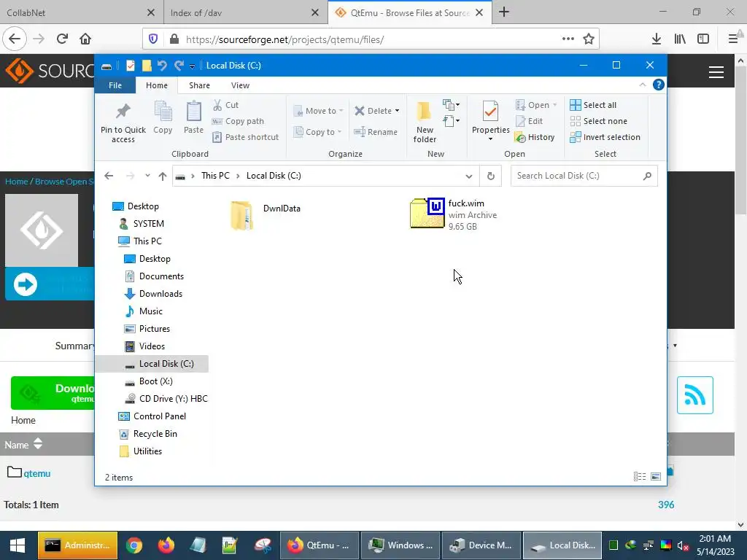Open the DwnlData folder item
This screenshot has width=747, height=560.
266,215
